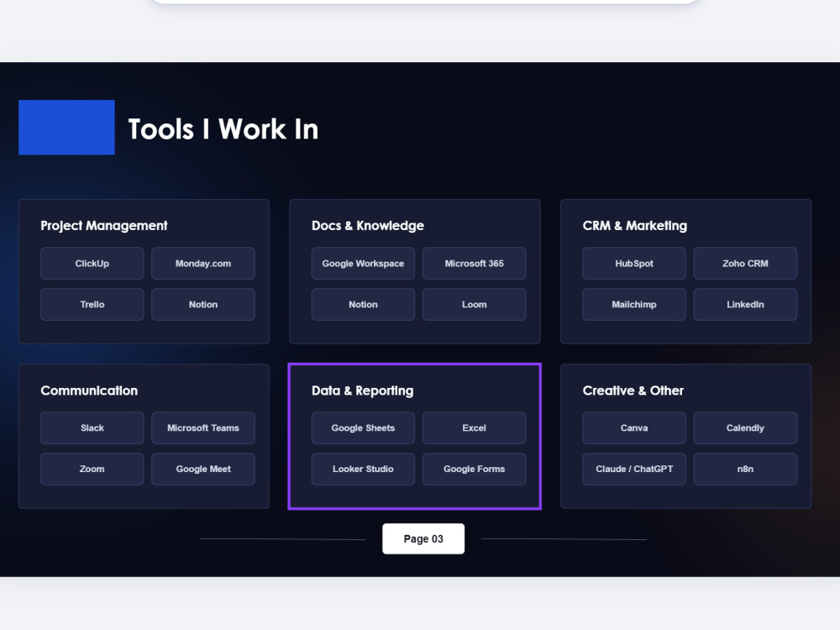Click the CRM & Marketing card title
This screenshot has height=630, width=840.
point(635,225)
